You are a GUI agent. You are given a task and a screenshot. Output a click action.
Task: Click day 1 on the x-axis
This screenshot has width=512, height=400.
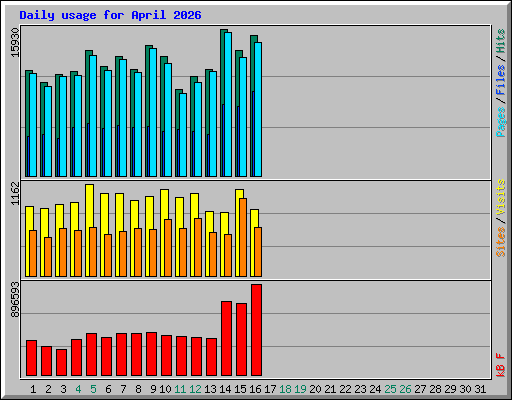33,389
